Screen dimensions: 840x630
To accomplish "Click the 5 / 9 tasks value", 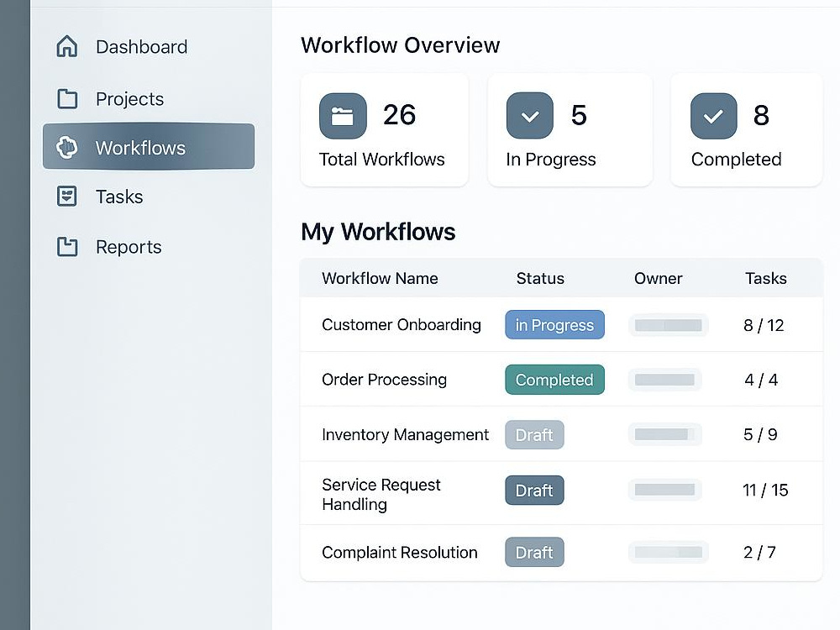I will 760,434.
